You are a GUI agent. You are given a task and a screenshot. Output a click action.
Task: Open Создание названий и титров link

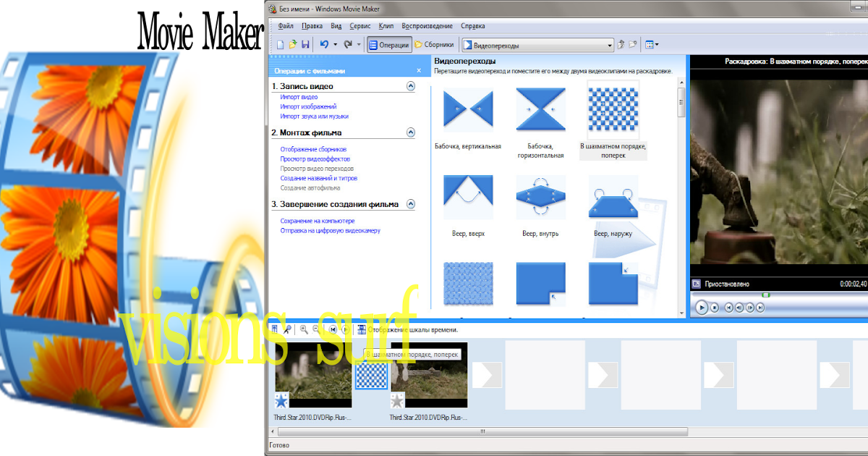319,178
